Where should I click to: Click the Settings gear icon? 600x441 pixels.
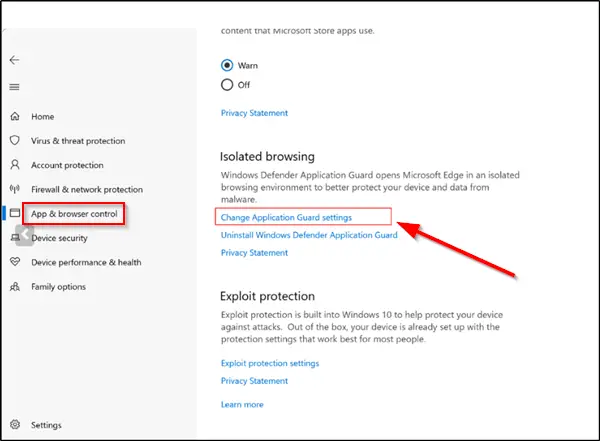pos(15,425)
